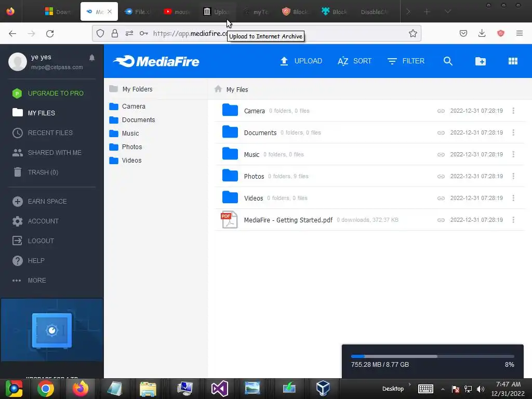Viewport: 532px width, 399px height.
Task: Open Visual Studio from the taskbar
Action: pyautogui.click(x=219, y=389)
